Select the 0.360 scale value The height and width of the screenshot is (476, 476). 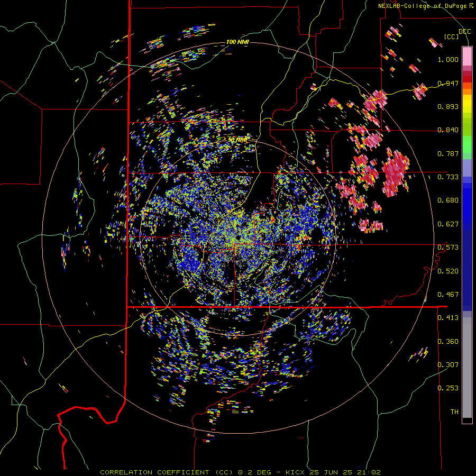coord(448,341)
